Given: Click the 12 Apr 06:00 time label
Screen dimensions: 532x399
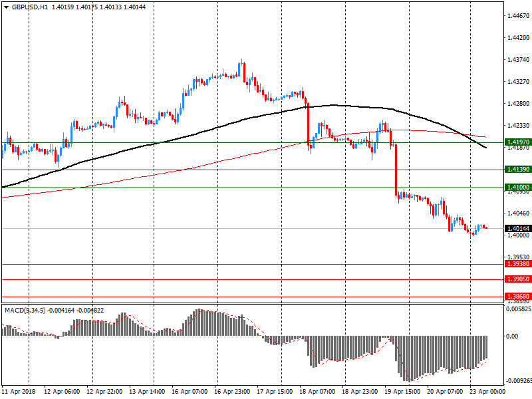Looking at the screenshot, I should [62, 392].
